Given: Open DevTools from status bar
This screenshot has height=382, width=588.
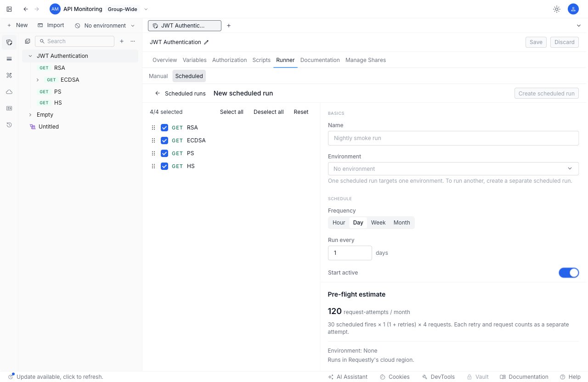Looking at the screenshot, I should 438,377.
